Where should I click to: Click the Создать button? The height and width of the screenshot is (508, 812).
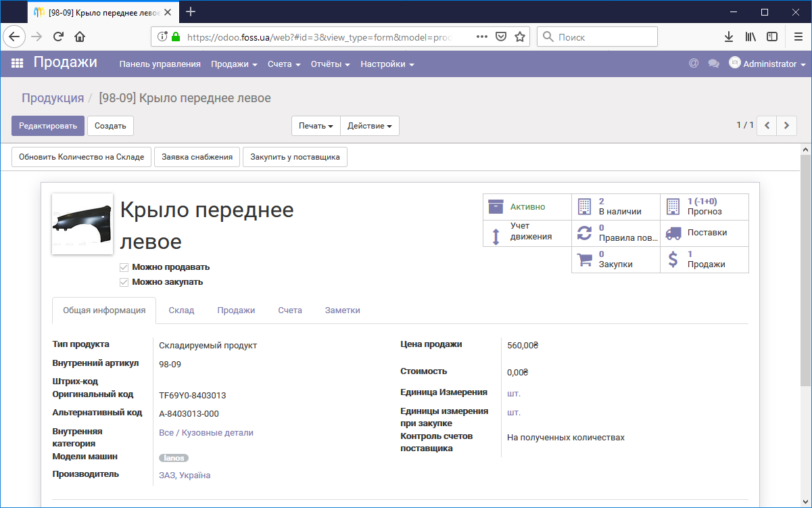[x=110, y=126]
